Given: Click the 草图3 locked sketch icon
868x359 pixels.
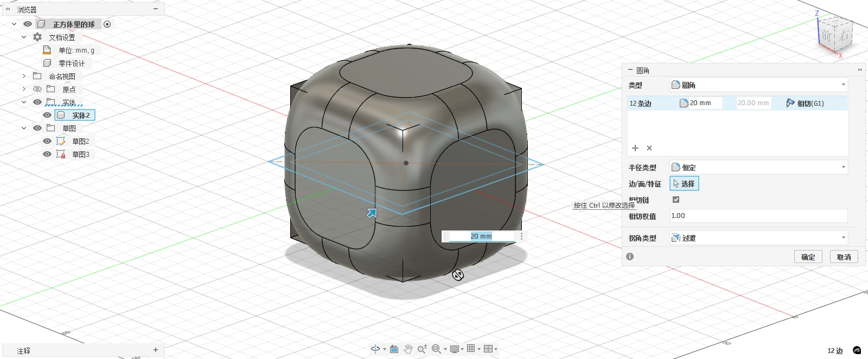Looking at the screenshot, I should (61, 154).
